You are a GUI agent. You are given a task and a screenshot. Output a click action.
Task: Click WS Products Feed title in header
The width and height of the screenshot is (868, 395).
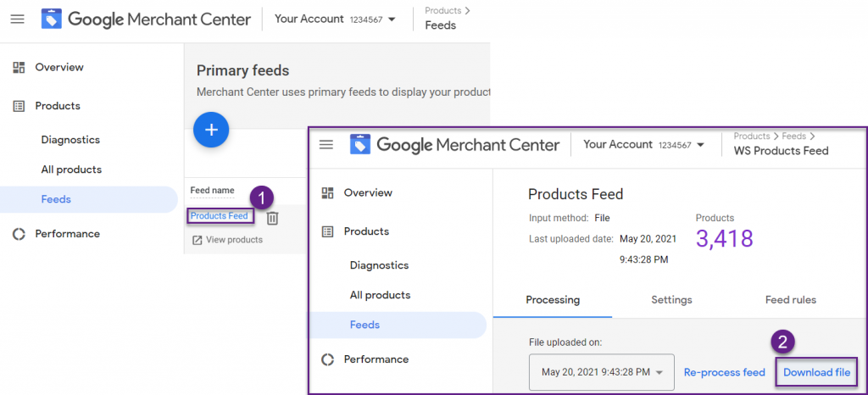(781, 151)
